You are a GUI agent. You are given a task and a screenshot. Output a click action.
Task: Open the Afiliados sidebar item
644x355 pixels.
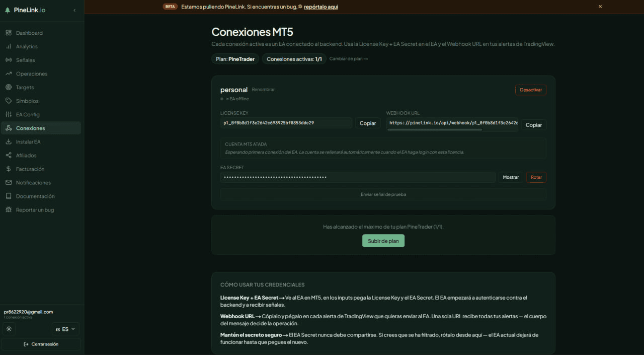[x=41, y=155]
